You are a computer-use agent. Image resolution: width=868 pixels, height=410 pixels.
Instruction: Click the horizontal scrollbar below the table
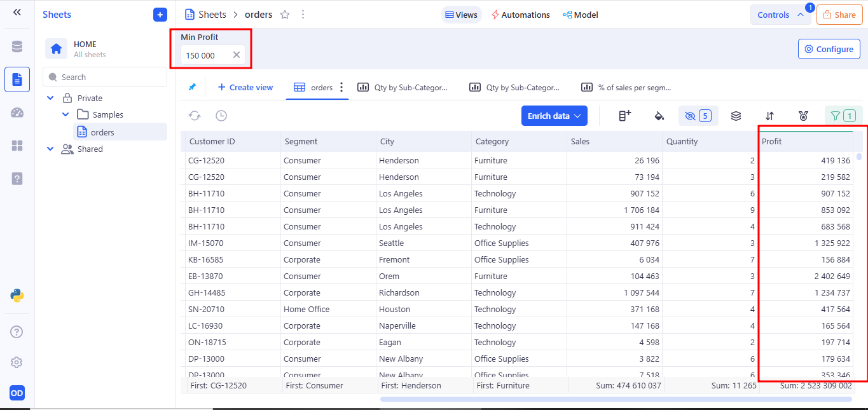(x=616, y=399)
